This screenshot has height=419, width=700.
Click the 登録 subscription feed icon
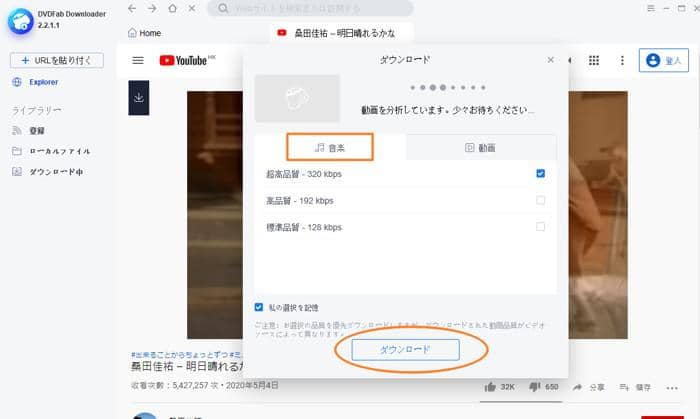(17, 130)
